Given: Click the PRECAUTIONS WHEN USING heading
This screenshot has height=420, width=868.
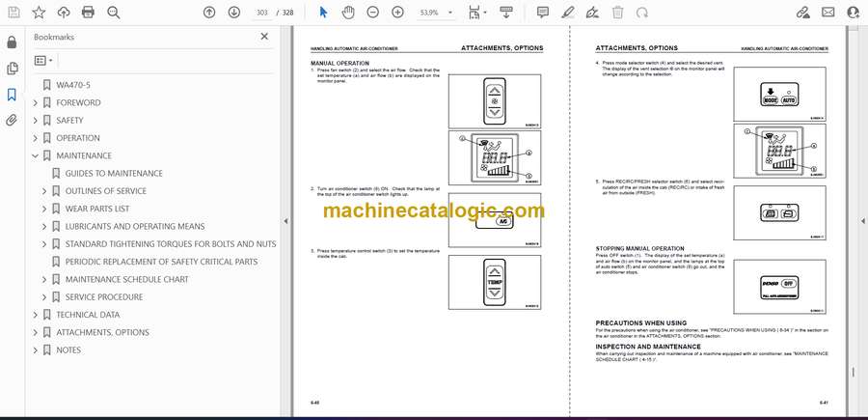Looking at the screenshot, I should point(641,322).
